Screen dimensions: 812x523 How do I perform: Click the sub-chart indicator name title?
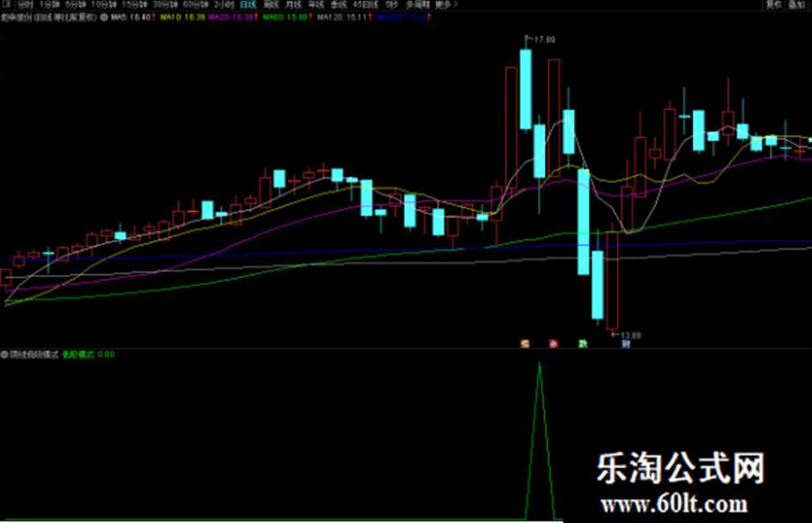pos(34,355)
